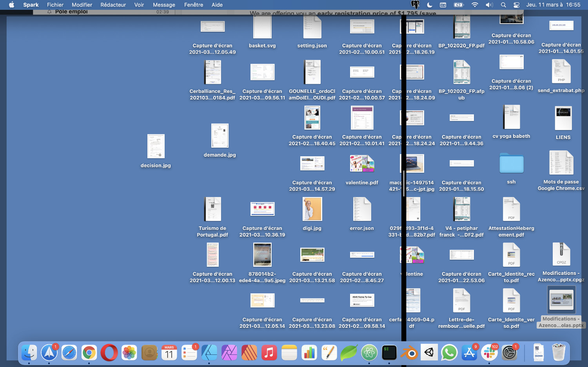
Task: Open System Preferences from the Dock
Action: point(510,353)
